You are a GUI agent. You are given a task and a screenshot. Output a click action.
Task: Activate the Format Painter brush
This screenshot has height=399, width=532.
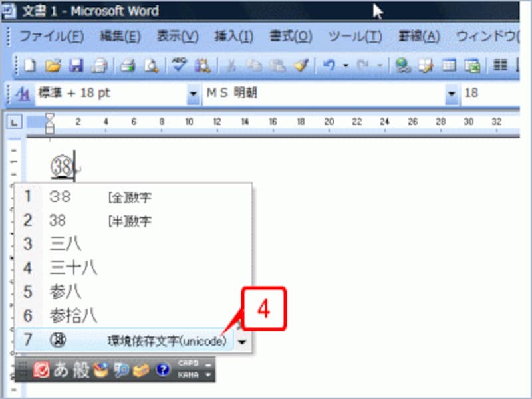coord(301,65)
